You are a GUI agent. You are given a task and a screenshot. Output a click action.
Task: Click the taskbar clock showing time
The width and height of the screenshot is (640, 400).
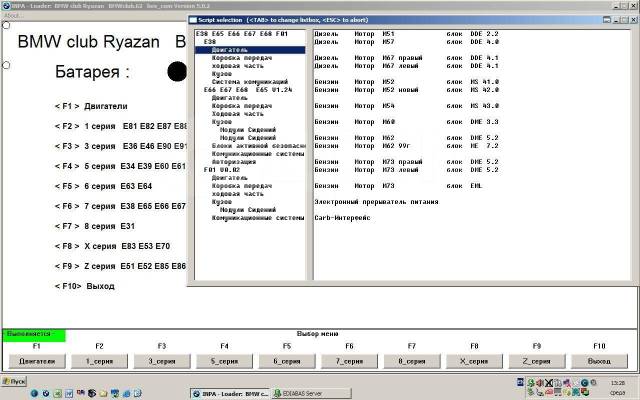click(x=618, y=383)
